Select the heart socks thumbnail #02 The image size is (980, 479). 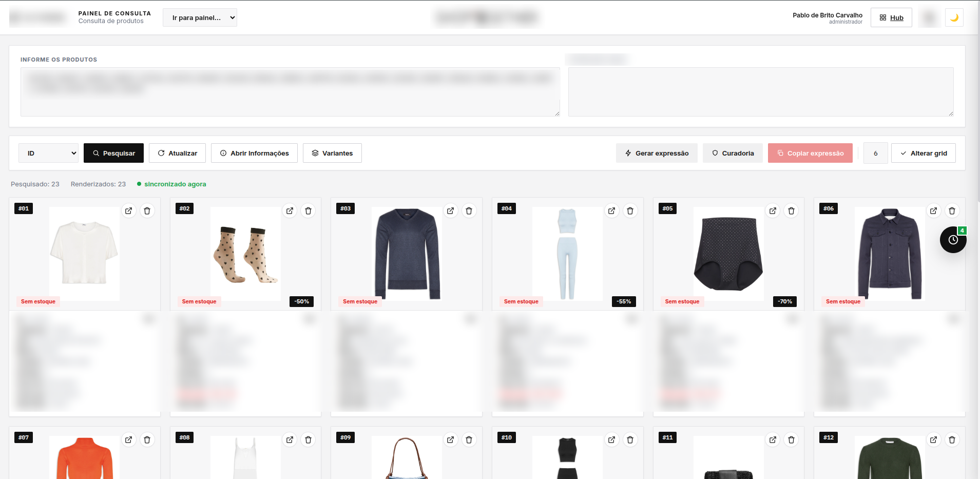(x=245, y=254)
